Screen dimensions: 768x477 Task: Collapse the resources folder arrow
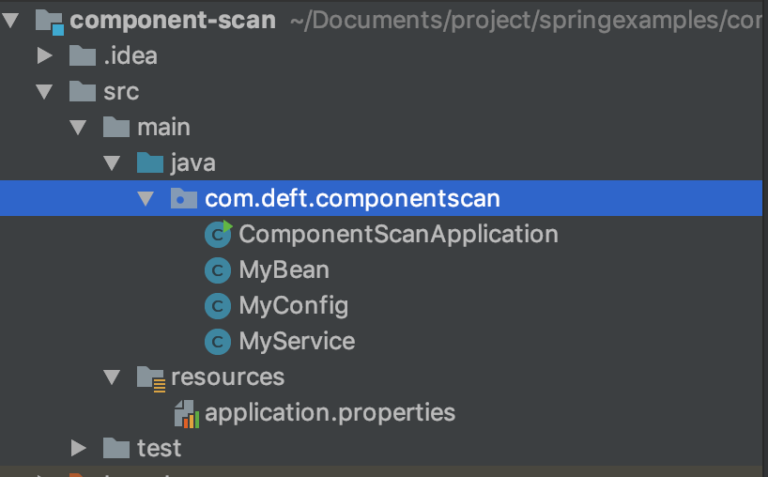[x=112, y=377]
